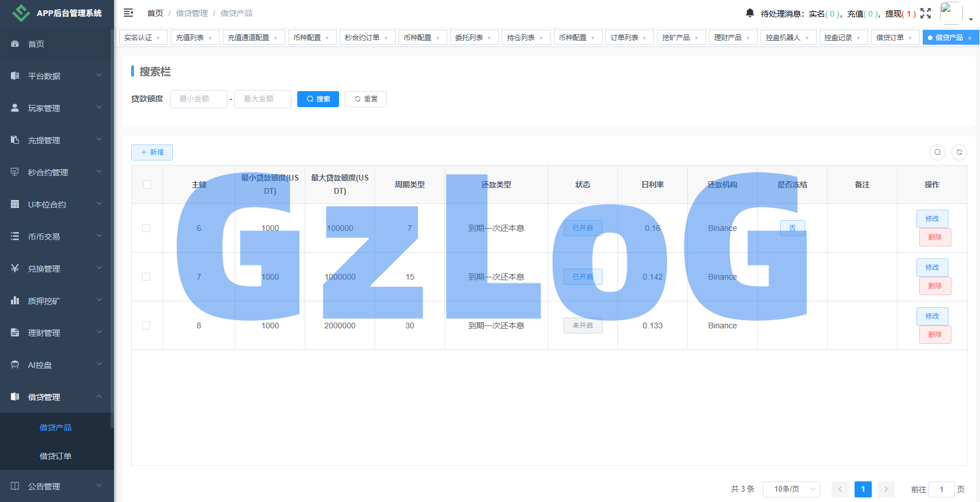Click the 理财管理 document icon

click(x=15, y=332)
